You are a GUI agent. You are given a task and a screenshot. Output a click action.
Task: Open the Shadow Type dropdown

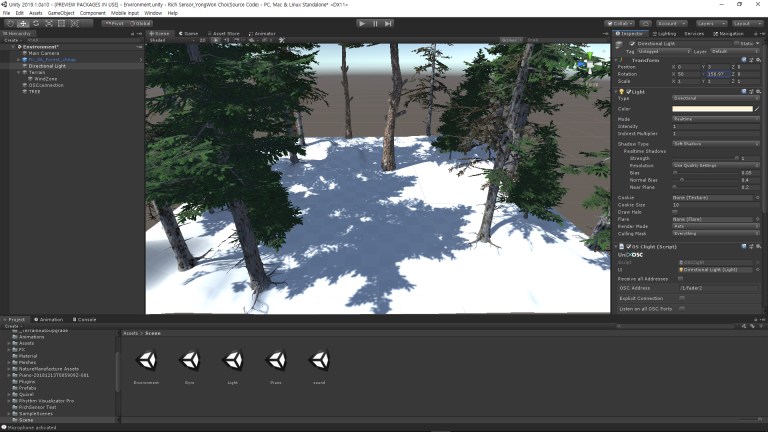coord(715,144)
